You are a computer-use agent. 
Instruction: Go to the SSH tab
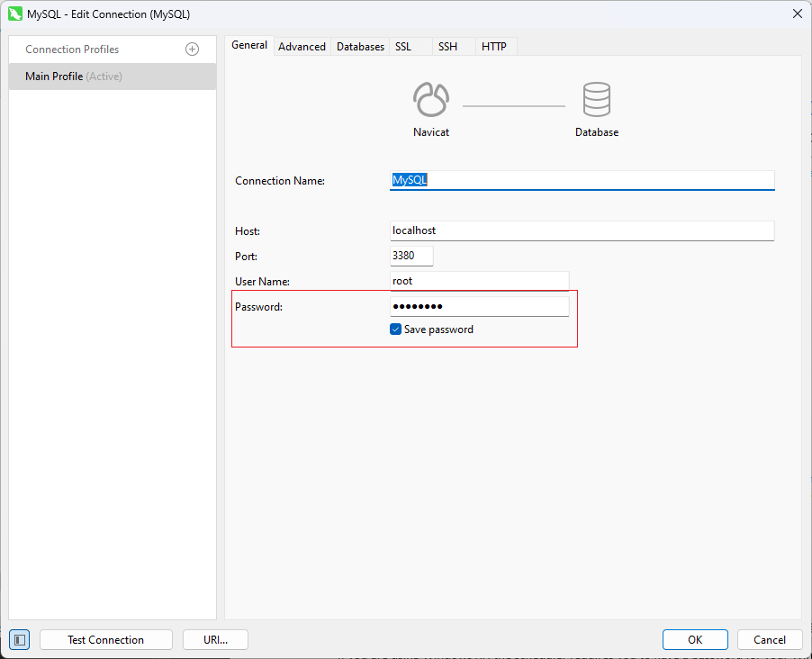pos(447,47)
